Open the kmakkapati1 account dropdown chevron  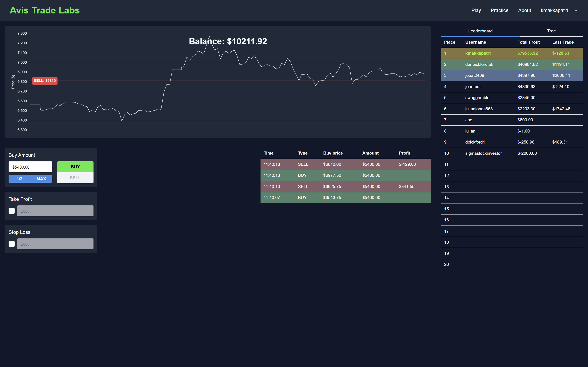pos(576,10)
